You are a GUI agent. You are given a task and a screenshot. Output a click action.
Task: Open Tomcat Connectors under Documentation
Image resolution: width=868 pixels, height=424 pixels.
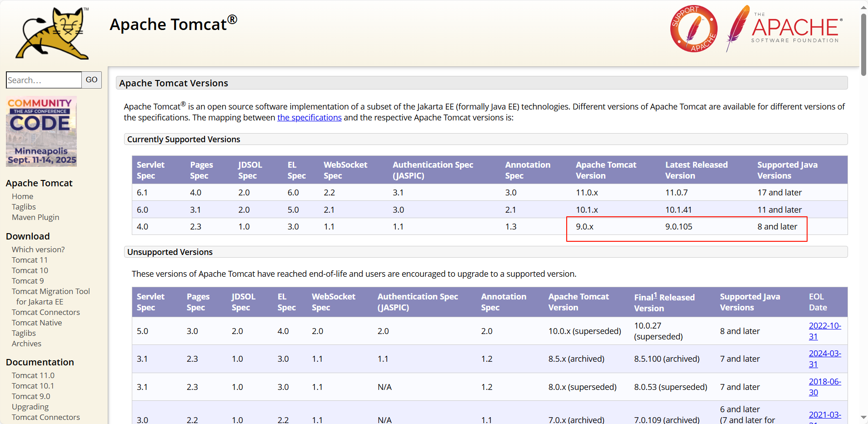click(x=46, y=417)
